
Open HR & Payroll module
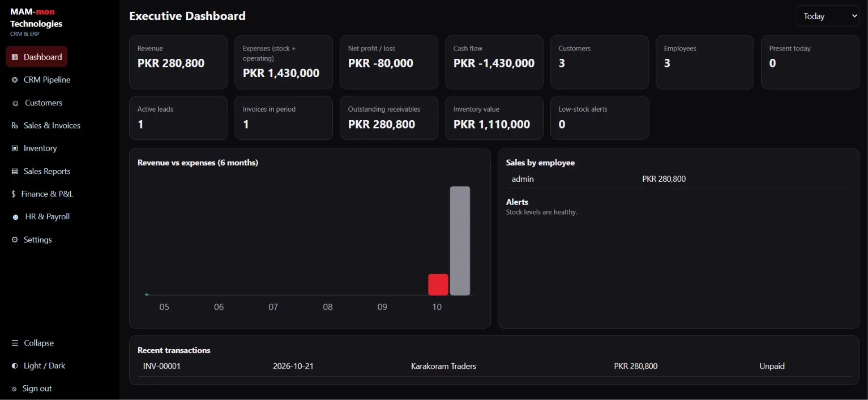(x=48, y=217)
